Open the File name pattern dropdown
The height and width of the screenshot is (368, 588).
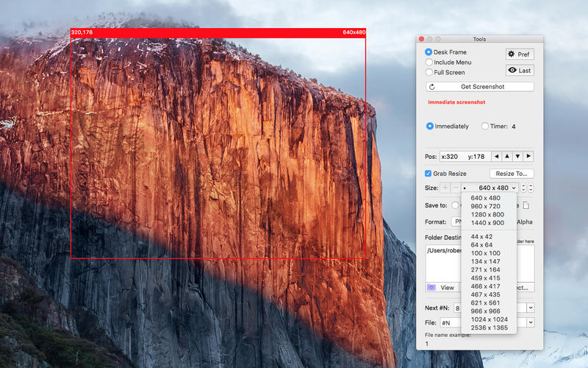pyautogui.click(x=530, y=322)
